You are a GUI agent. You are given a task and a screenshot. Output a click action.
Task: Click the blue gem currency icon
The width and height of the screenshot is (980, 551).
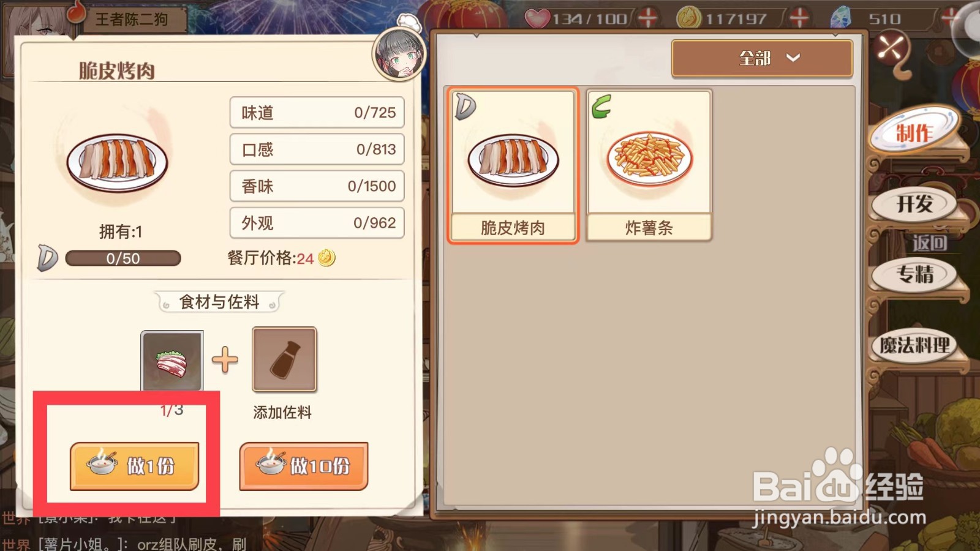[x=840, y=18]
